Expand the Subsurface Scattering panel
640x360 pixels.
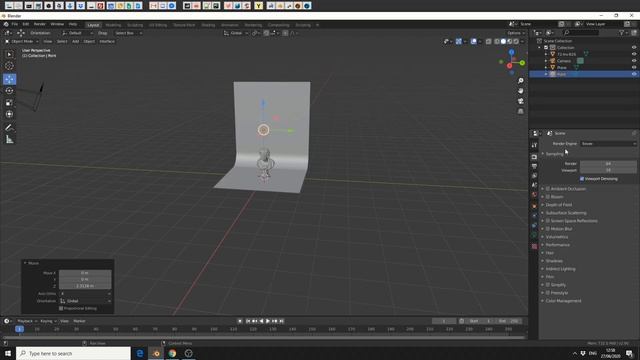click(x=566, y=213)
